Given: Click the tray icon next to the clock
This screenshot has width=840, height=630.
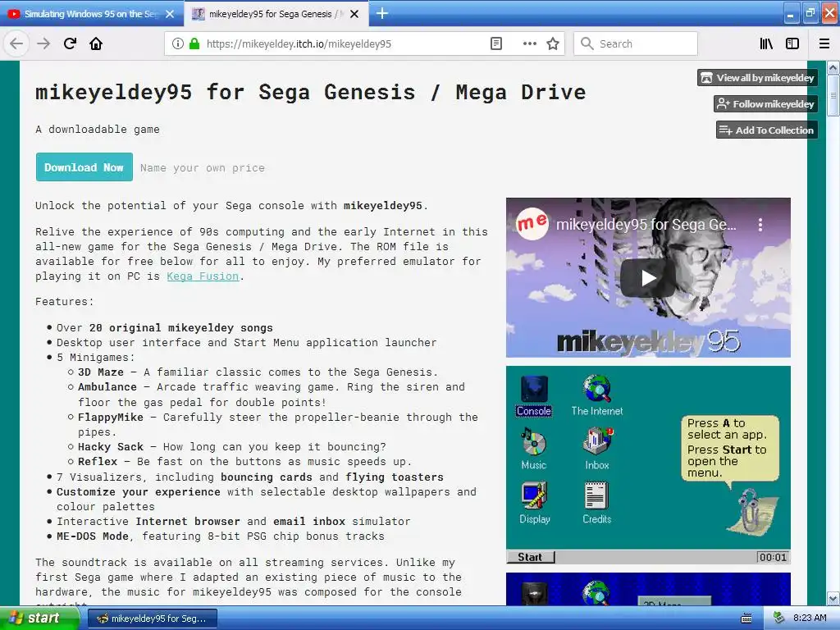Looking at the screenshot, I should [x=779, y=619].
